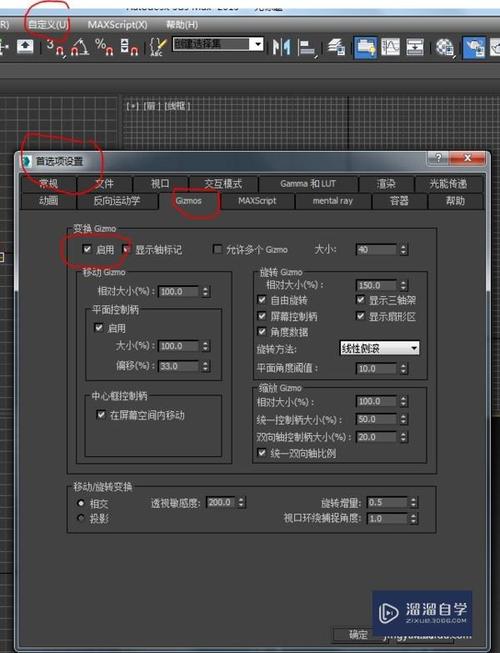The width and height of the screenshot is (500, 653).
Task: Open the Schematic View icon
Action: click(415, 47)
